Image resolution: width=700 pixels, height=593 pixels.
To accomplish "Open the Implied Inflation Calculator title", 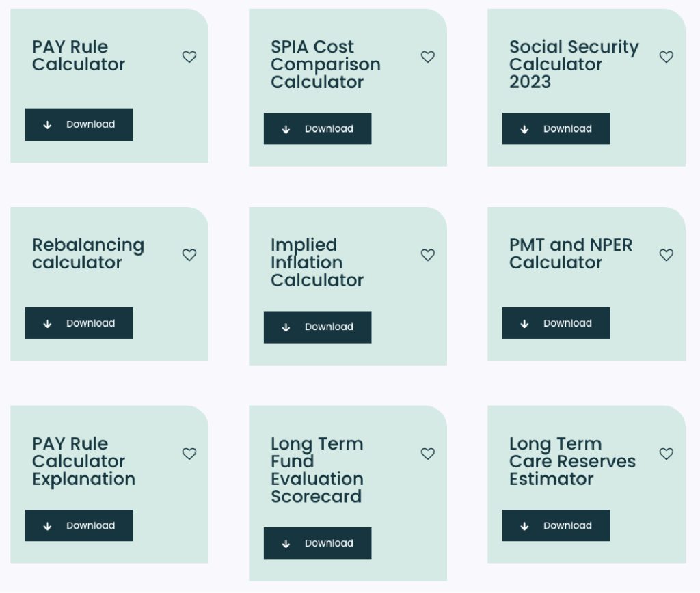I will (317, 262).
